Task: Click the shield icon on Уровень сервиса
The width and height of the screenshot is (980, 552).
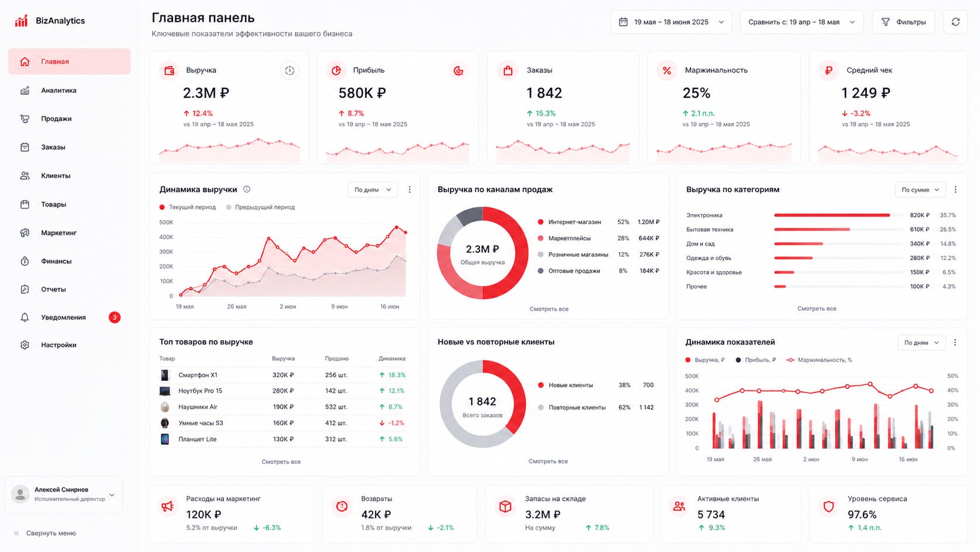Action: click(828, 506)
